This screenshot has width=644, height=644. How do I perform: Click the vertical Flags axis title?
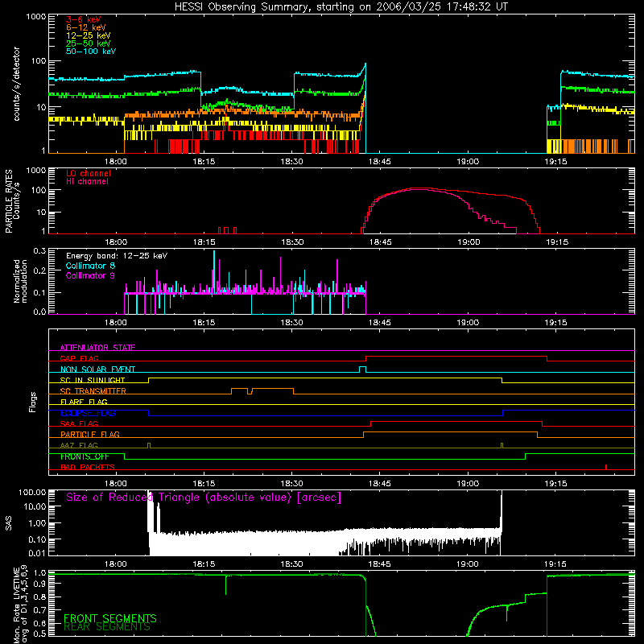[x=32, y=402]
